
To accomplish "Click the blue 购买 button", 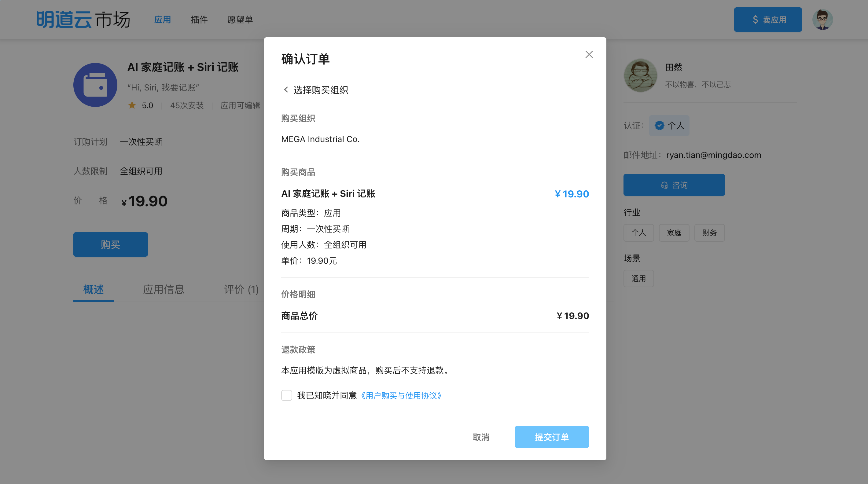I will click(x=111, y=244).
